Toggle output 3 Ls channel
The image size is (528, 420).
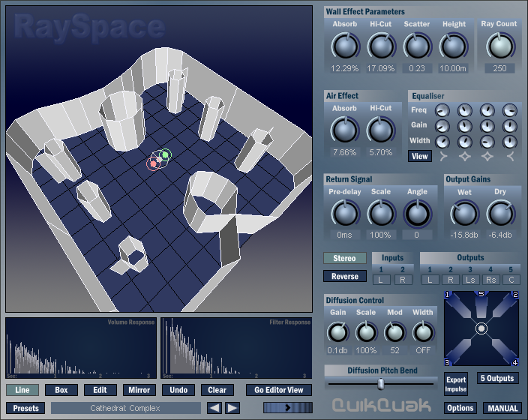(470, 280)
